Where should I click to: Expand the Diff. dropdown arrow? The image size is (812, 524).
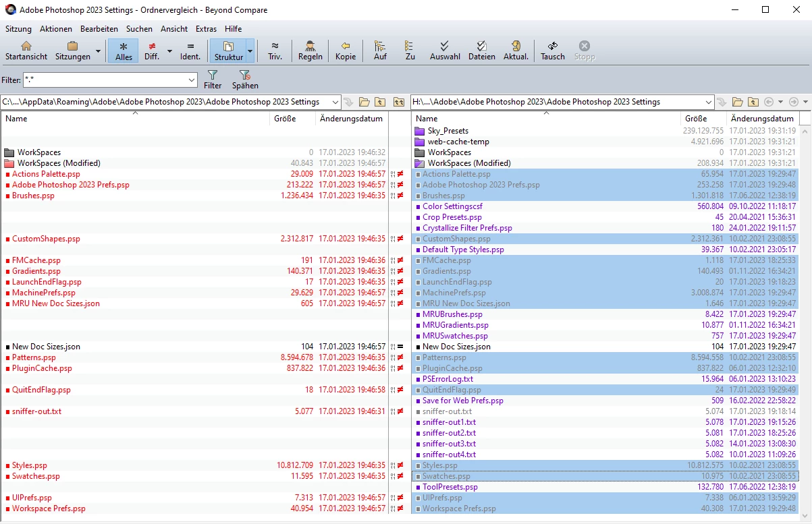pyautogui.click(x=169, y=51)
